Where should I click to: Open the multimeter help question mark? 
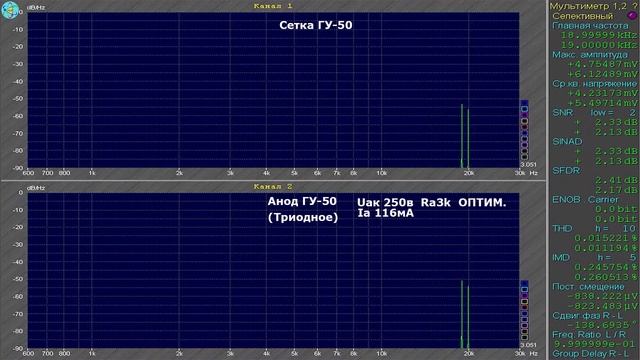pyautogui.click(x=634, y=6)
